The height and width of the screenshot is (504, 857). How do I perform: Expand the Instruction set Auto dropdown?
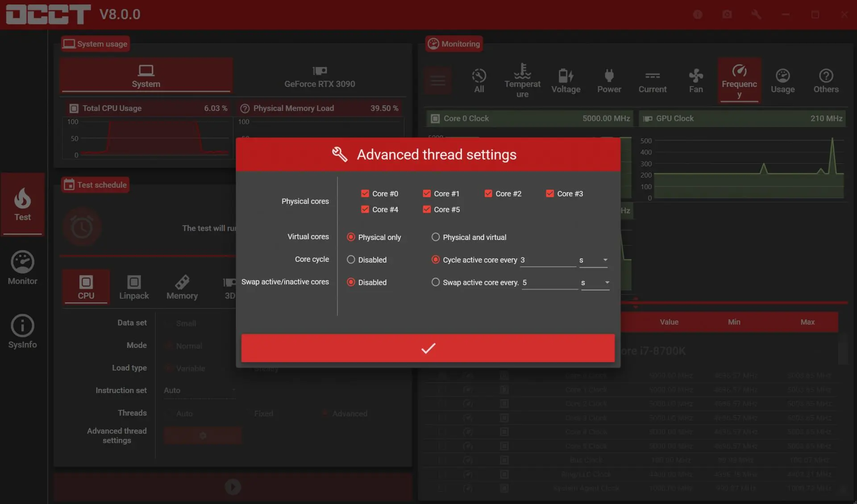click(x=200, y=390)
